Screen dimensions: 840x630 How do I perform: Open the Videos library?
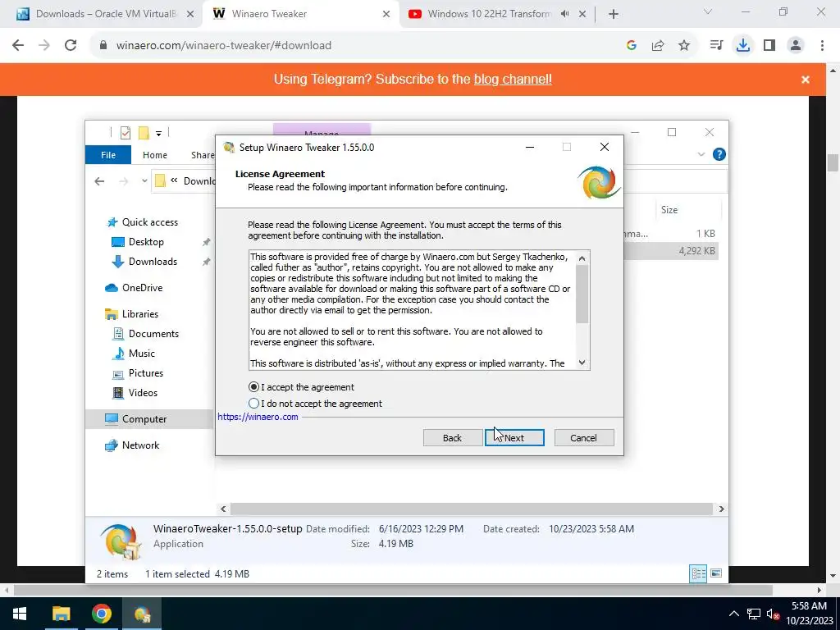(135, 393)
